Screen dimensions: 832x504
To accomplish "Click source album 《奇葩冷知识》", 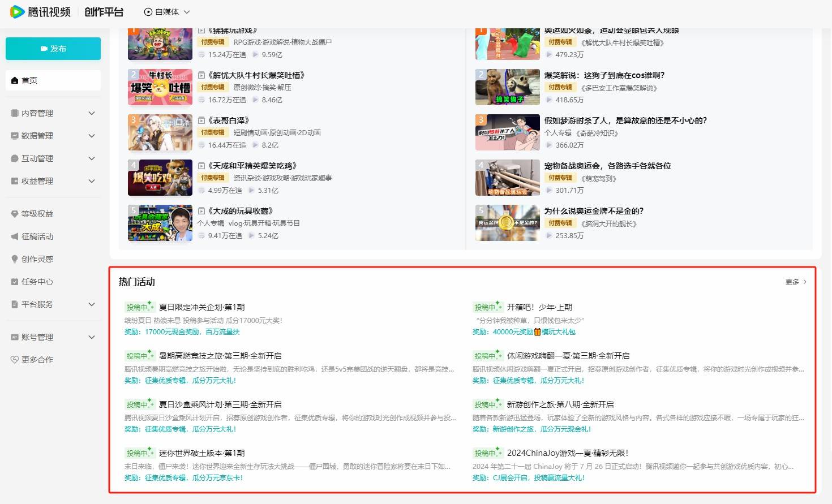I will click(x=598, y=133).
